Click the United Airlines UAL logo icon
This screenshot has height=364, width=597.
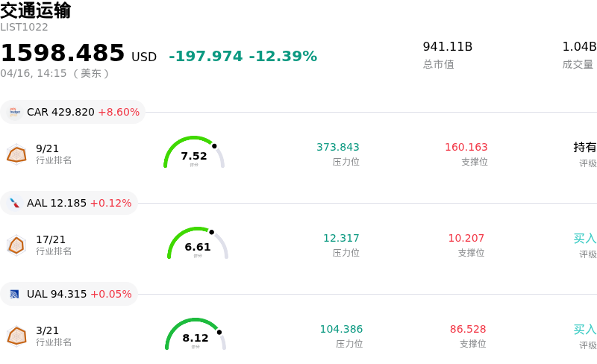pyautogui.click(x=14, y=294)
